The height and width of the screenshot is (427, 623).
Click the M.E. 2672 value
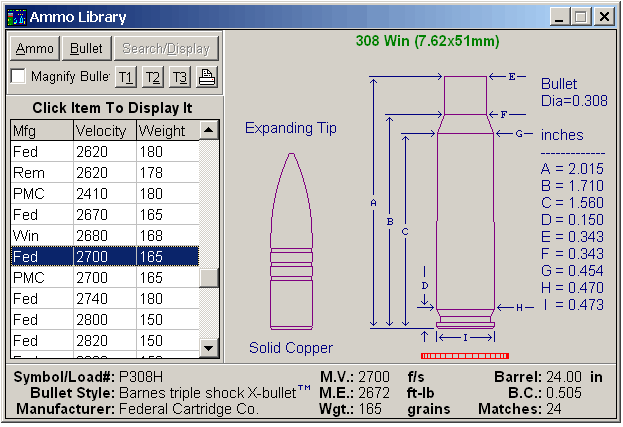[x=374, y=393]
